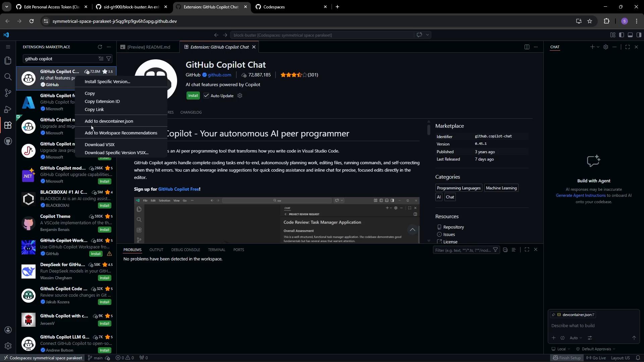This screenshot has height=362, width=644.
Task: Click green Install button for Copilot Chat
Action: pos(193,96)
